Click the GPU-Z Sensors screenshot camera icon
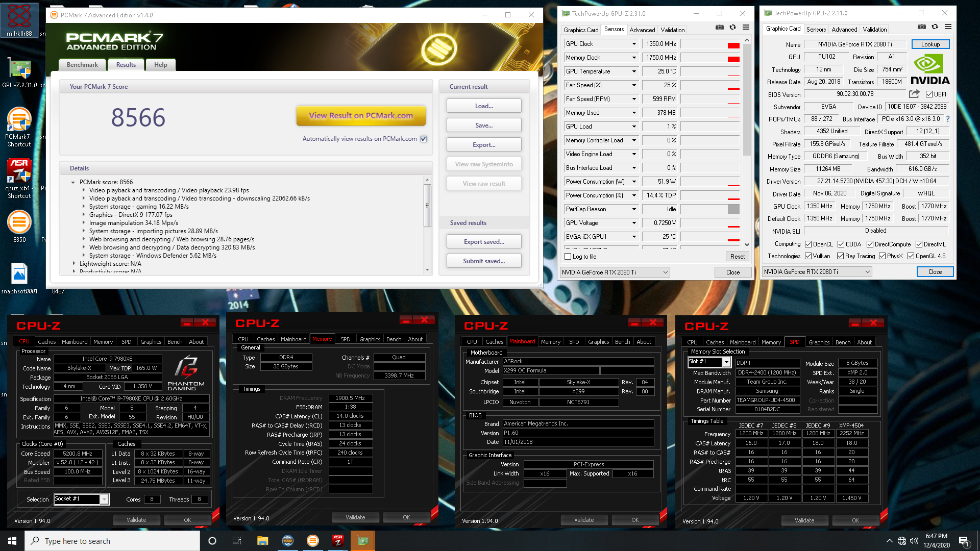 click(719, 28)
